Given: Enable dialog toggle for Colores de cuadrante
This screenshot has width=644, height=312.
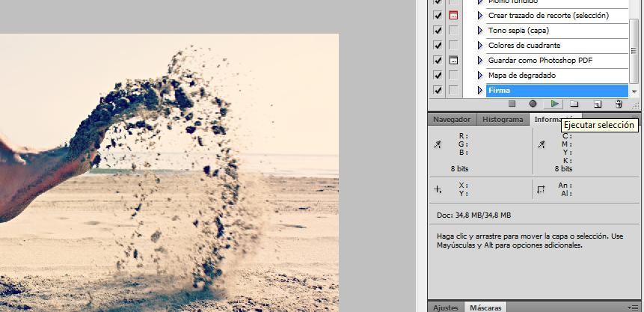Looking at the screenshot, I should pyautogui.click(x=453, y=45).
